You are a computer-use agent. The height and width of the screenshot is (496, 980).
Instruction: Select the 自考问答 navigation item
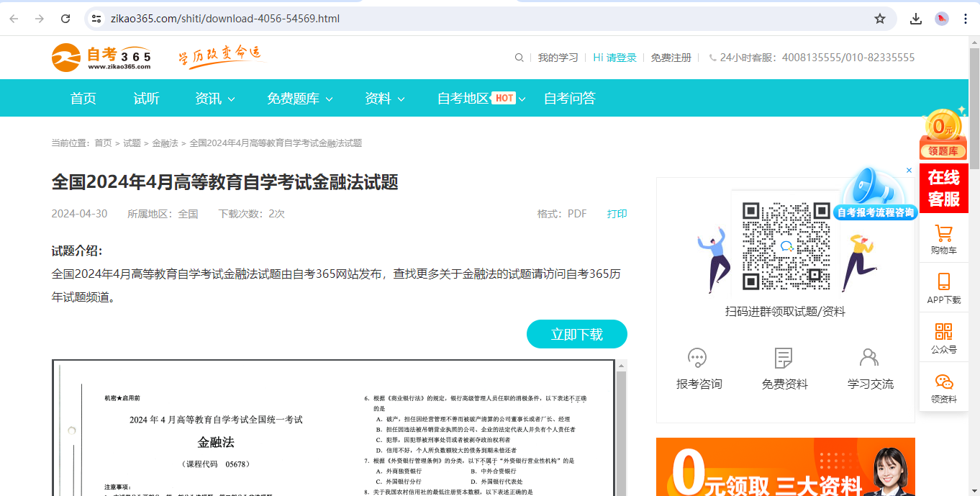tap(569, 99)
